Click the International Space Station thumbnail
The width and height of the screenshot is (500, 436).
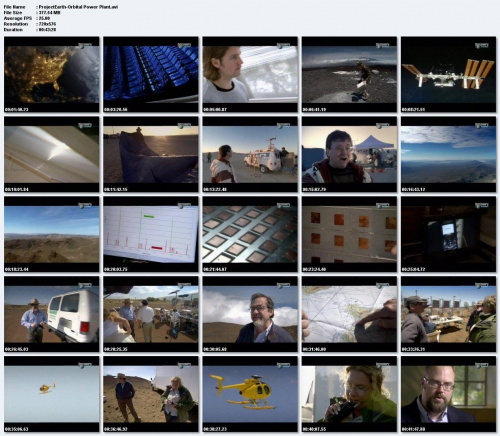click(x=448, y=74)
